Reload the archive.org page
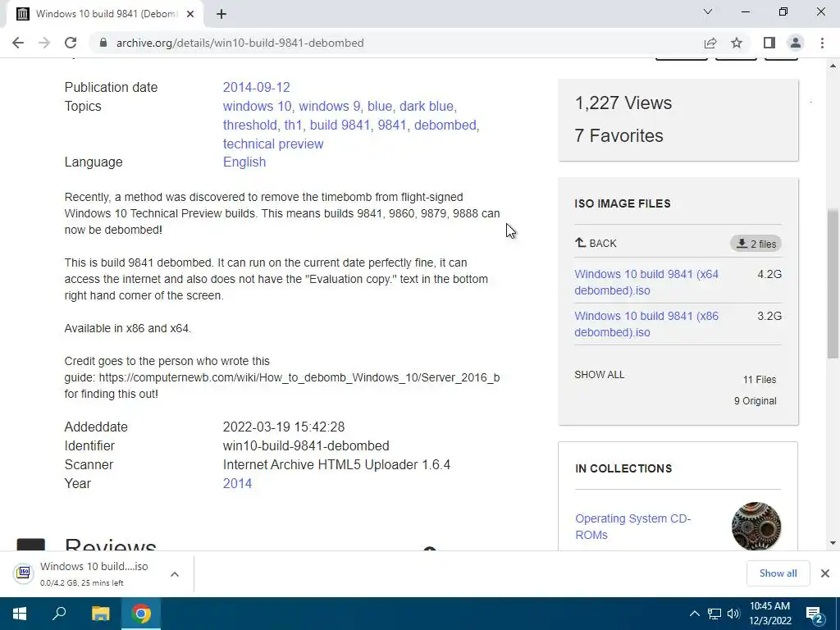The image size is (840, 630). click(71, 43)
